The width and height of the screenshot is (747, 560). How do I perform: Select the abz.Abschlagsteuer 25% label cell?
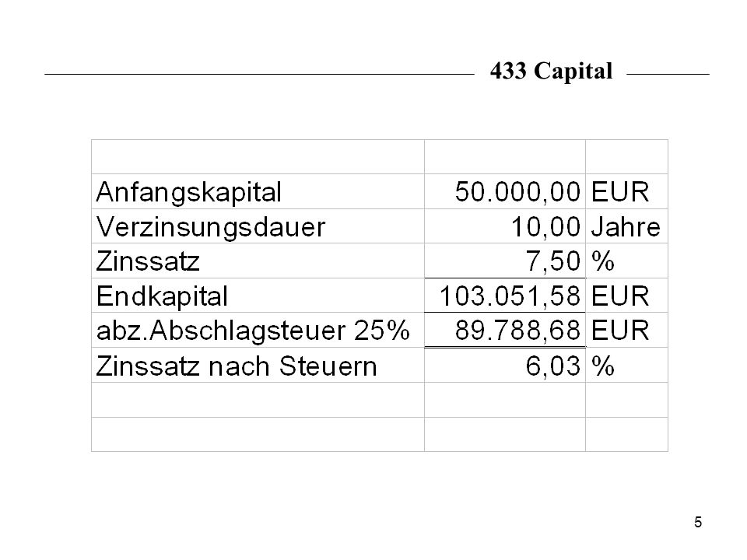click(258, 330)
